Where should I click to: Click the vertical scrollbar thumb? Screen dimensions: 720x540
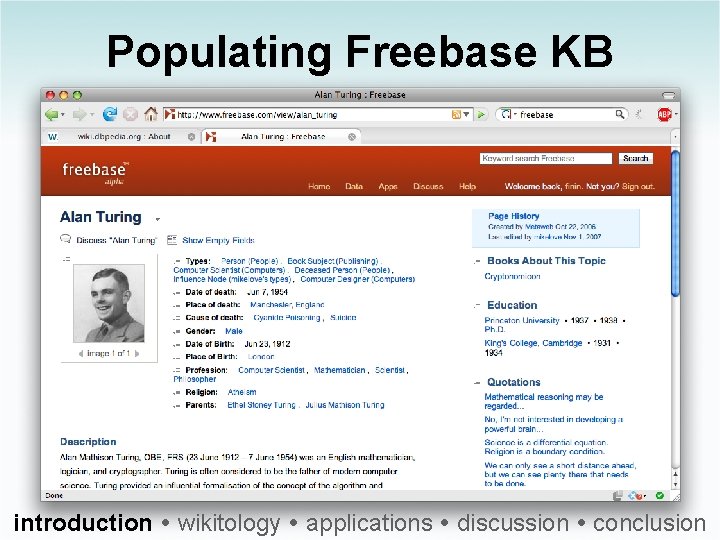pos(675,224)
